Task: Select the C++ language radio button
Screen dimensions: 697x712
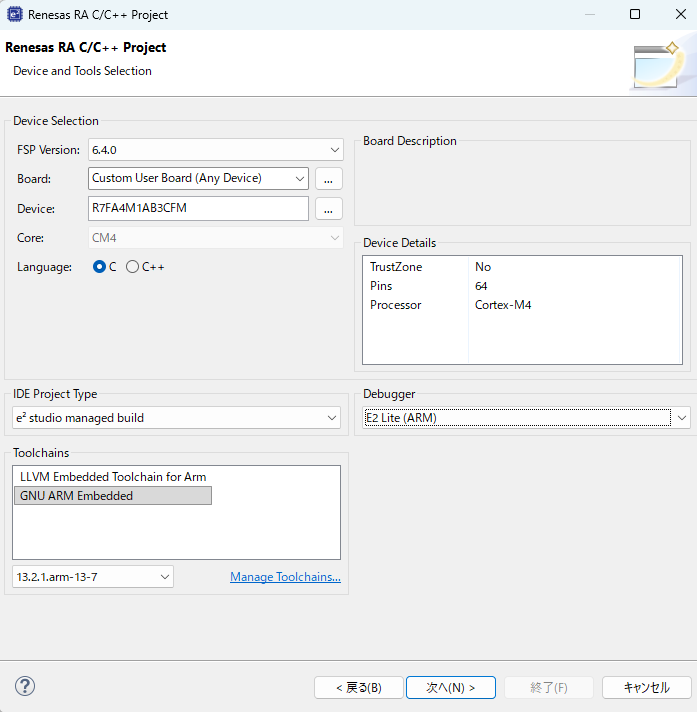Action: coord(132,267)
